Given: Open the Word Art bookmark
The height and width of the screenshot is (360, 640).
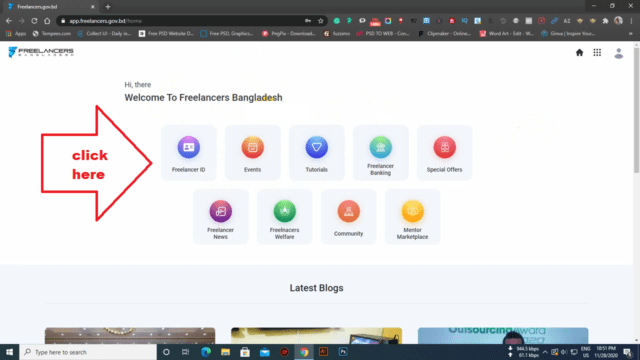Looking at the screenshot, I should (x=507, y=33).
